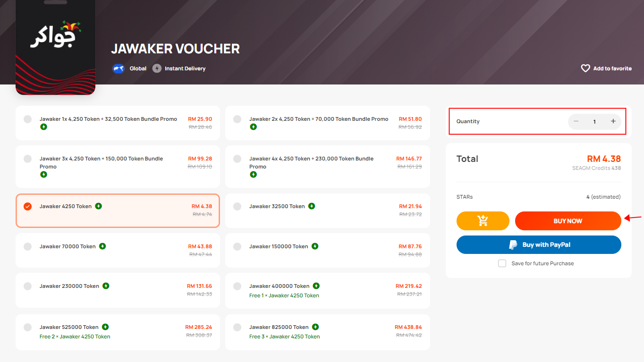
Task: Select Jawaker 2x 4,250 + 70,000 Token Bundle radio
Action: pos(237,119)
